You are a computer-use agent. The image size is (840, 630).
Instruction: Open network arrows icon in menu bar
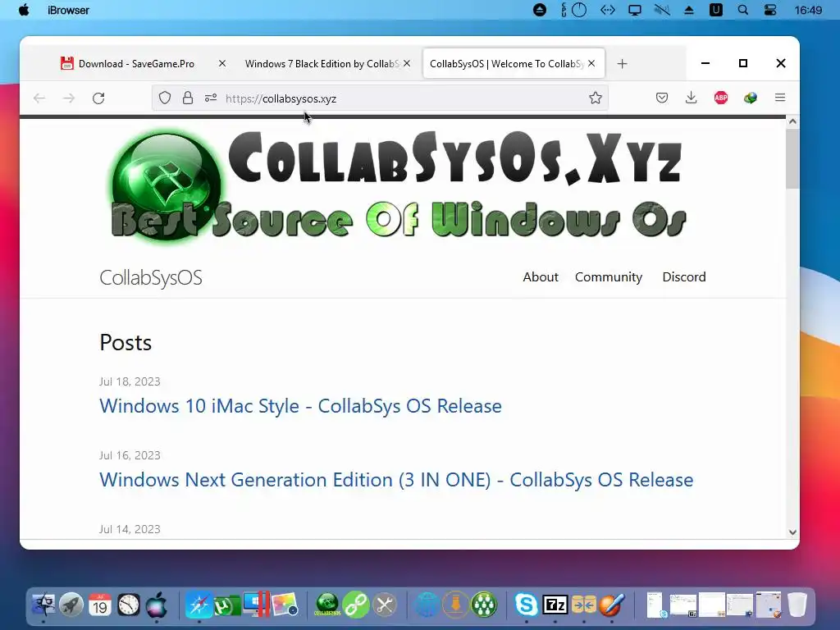click(608, 10)
